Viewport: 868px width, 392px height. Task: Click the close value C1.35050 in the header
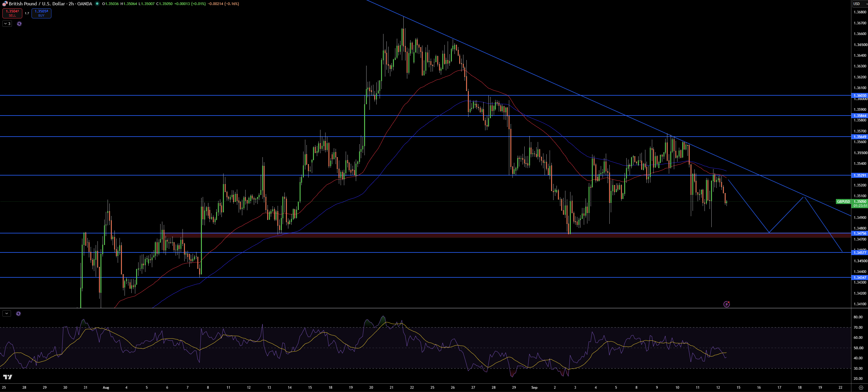pyautogui.click(x=164, y=4)
